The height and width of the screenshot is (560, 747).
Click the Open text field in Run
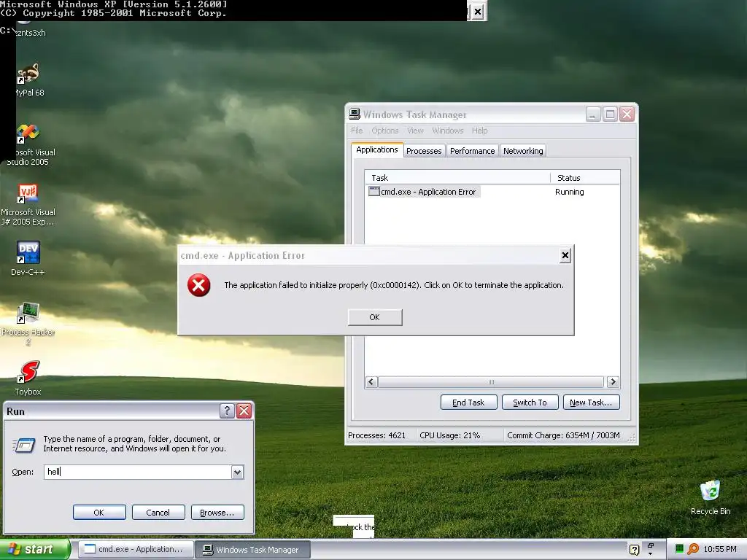(138, 472)
